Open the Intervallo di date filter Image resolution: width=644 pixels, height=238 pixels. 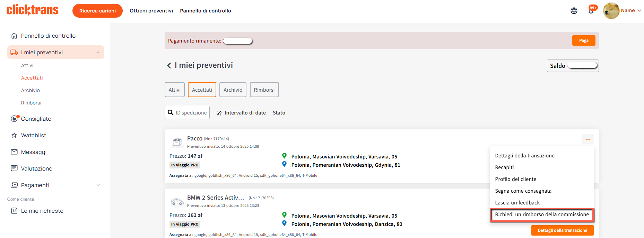tap(241, 113)
